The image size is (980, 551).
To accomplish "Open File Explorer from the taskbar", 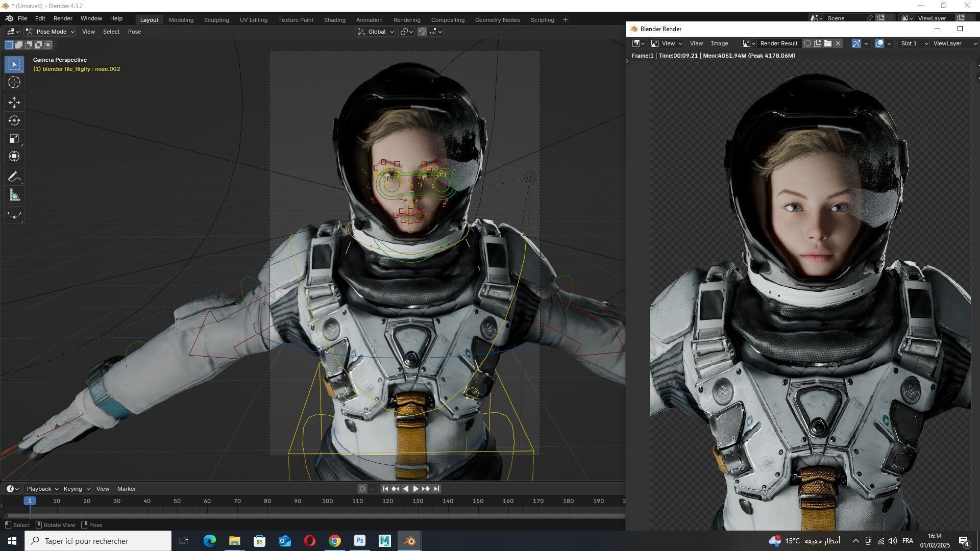I will tap(234, 541).
